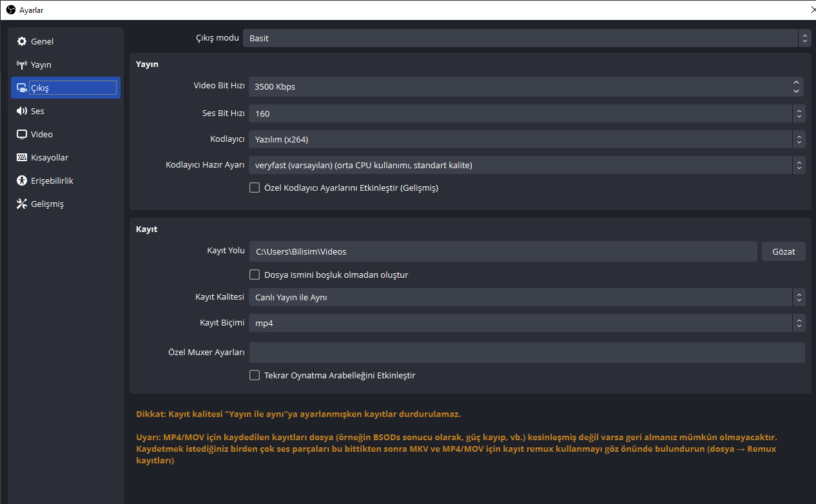Open the Kayıt Biçimi mp4 dropdown
The width and height of the screenshot is (816, 504).
click(x=527, y=323)
